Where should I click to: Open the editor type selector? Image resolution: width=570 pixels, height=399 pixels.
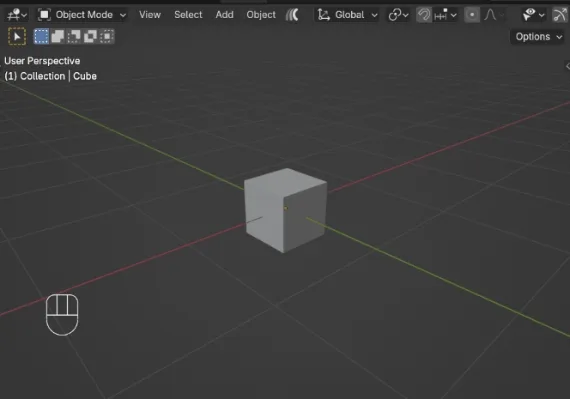click(17, 15)
